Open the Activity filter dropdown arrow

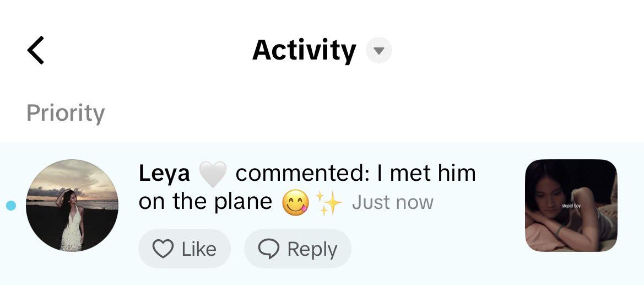pyautogui.click(x=378, y=50)
